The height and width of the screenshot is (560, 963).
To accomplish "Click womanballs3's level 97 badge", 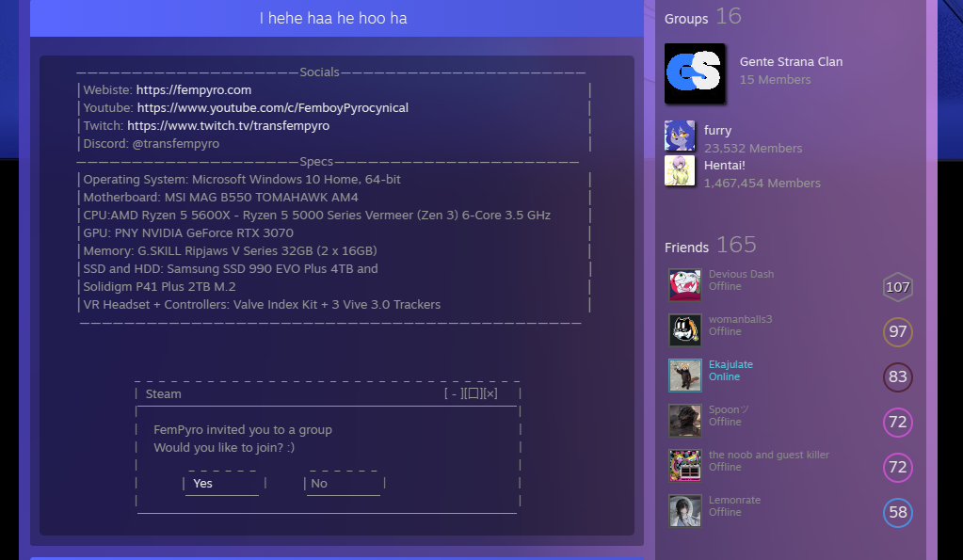I will tap(898, 331).
